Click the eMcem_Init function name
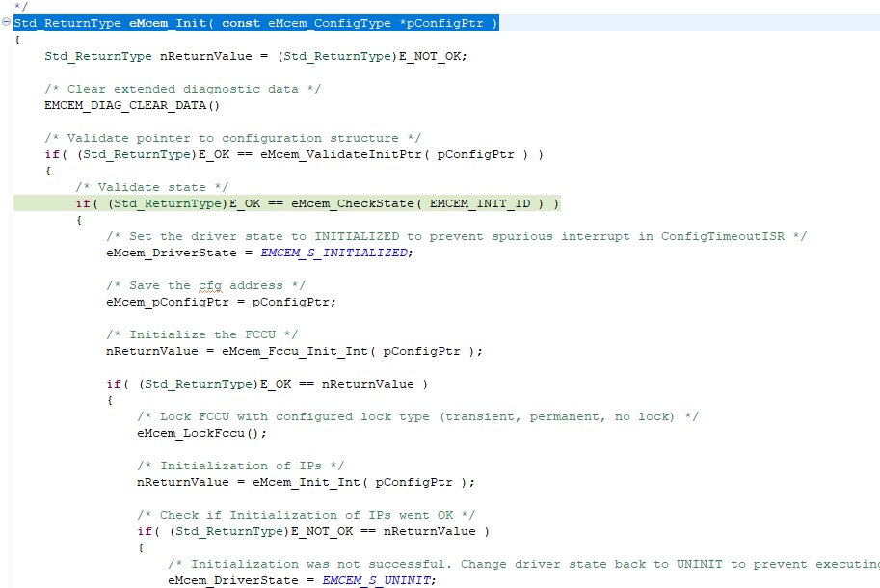 [168, 23]
